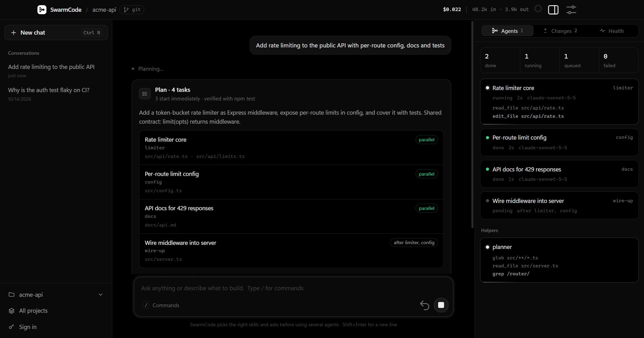Open the settings sliders icon
The width and height of the screenshot is (644, 338).
tap(571, 10)
